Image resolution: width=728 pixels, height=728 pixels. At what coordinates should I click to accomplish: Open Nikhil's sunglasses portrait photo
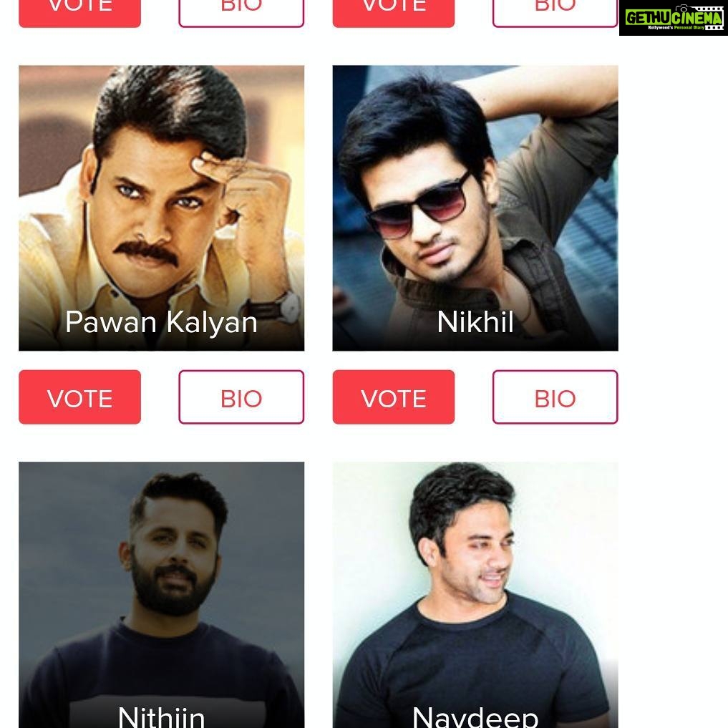pos(475,208)
